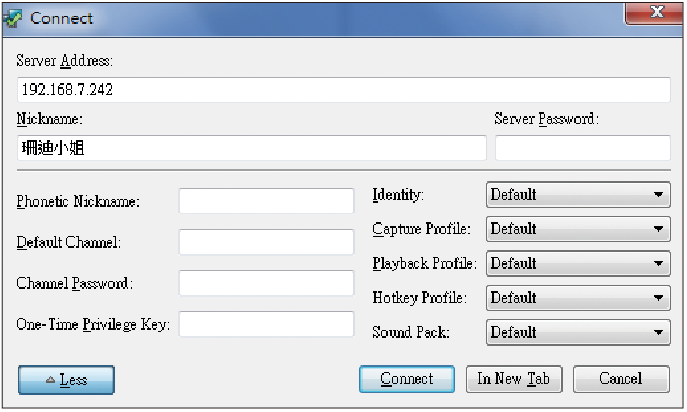The width and height of the screenshot is (687, 412).
Task: Click the Phonetic Nickname input box
Action: coord(266,201)
